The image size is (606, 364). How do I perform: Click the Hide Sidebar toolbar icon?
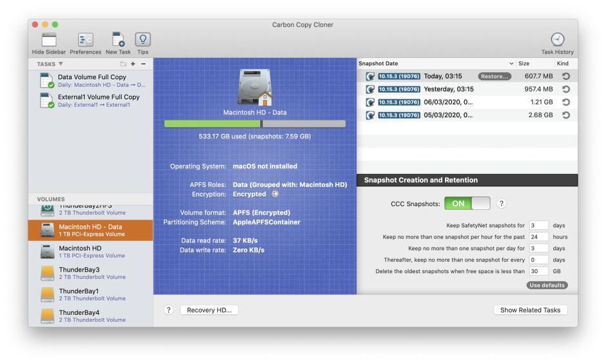pyautogui.click(x=48, y=40)
